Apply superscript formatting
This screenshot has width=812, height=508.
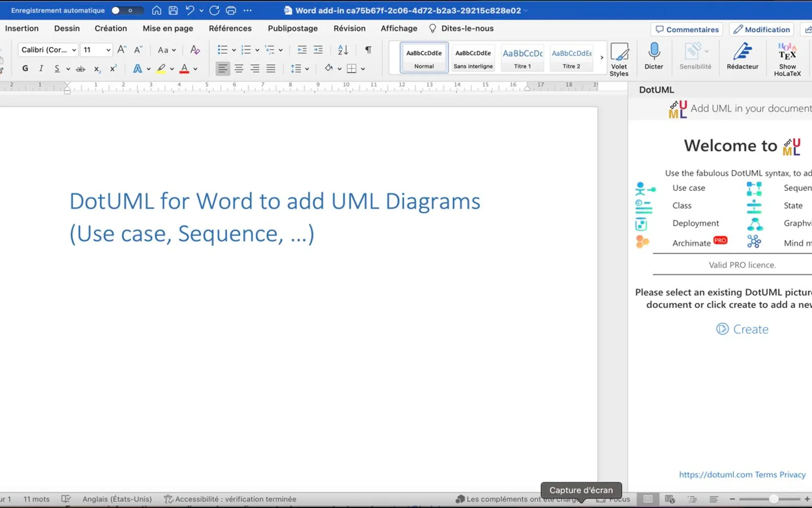pos(113,69)
